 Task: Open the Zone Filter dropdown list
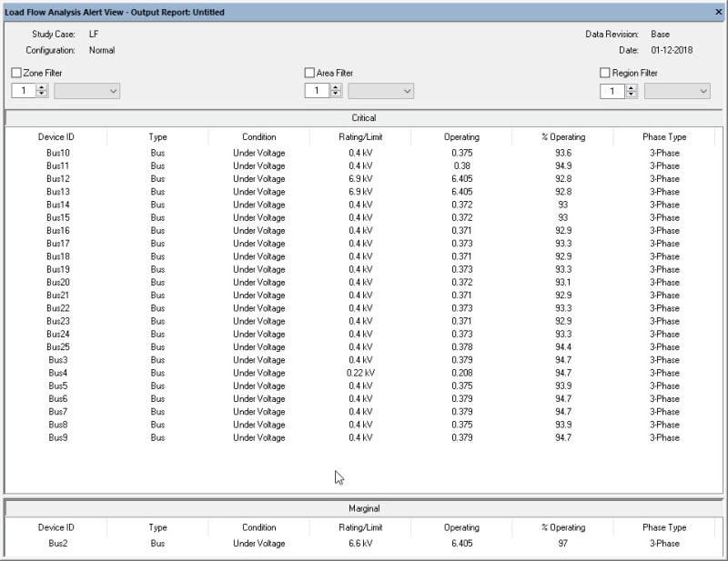click(x=87, y=91)
